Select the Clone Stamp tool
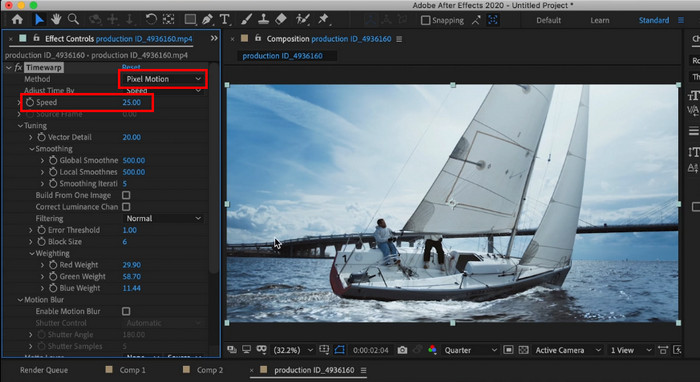 263,20
